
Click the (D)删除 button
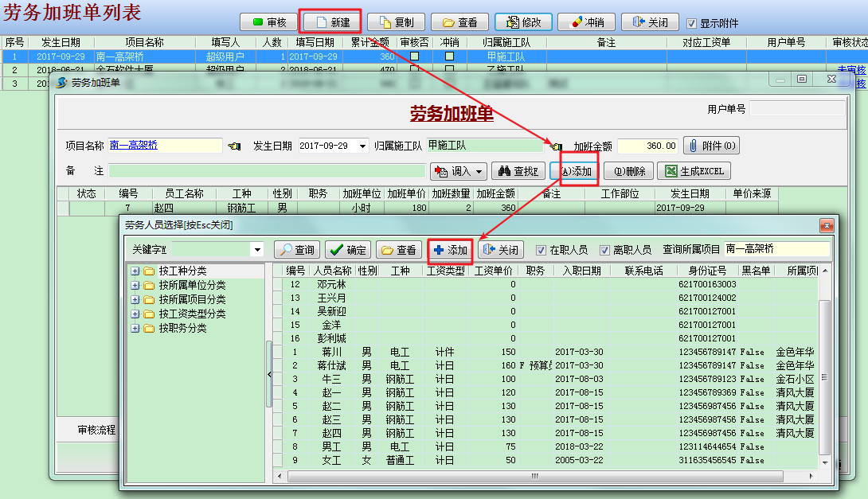[629, 171]
